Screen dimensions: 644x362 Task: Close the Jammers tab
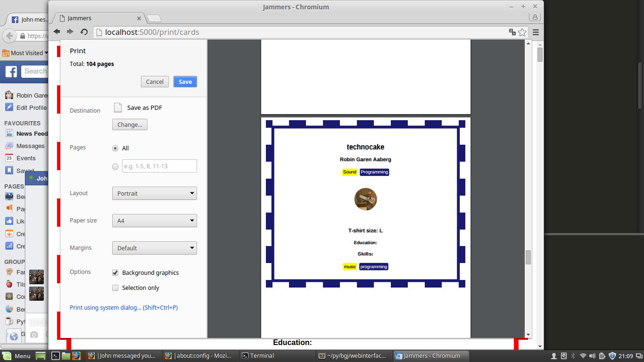[x=139, y=18]
